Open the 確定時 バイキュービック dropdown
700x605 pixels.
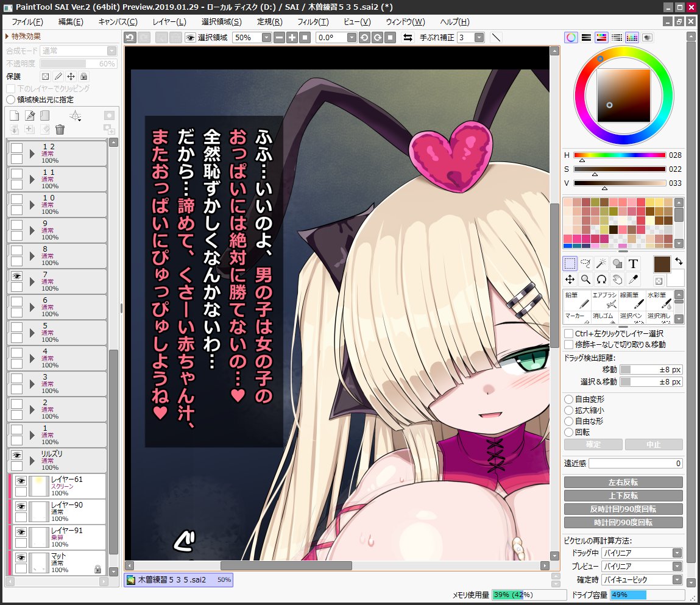pyautogui.click(x=677, y=580)
